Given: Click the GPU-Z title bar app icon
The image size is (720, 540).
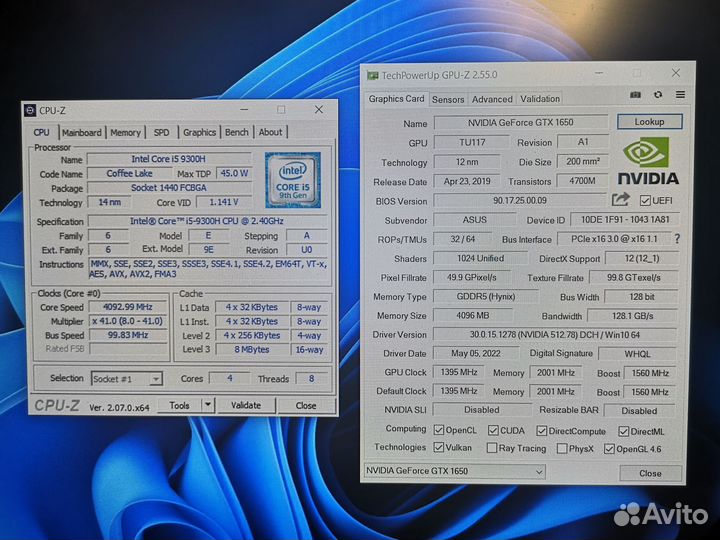Looking at the screenshot, I should pos(372,75).
